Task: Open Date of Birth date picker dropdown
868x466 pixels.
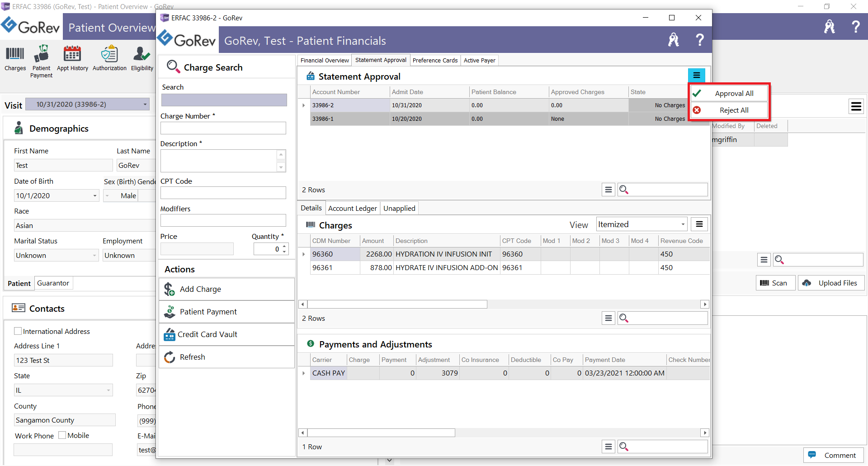Action: tap(95, 196)
